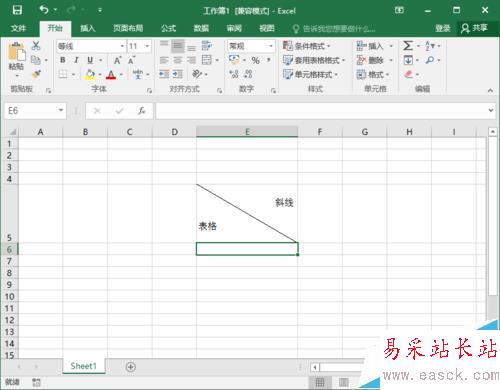Click in the formula bar
500x390 pixels.
[x=321, y=111]
